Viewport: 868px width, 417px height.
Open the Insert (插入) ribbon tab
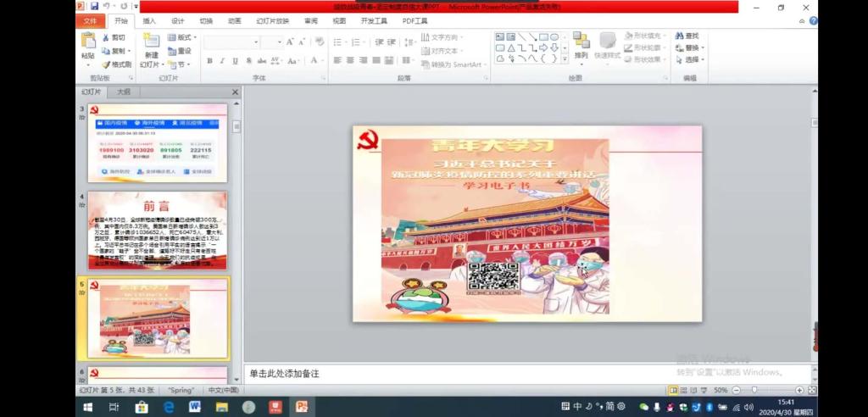pos(149,21)
